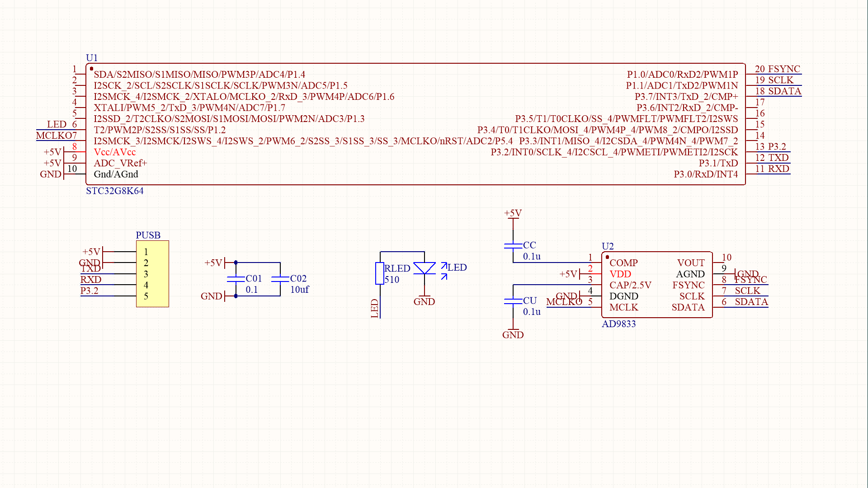Click SDATA net label at U1 pin 18
The height and width of the screenshot is (488, 868).
785,91
